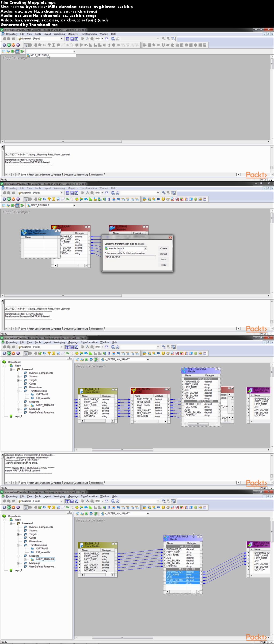Collapse Mapplets node in third frame navigator
The height and width of the screenshot is (644, 274).
18,402
